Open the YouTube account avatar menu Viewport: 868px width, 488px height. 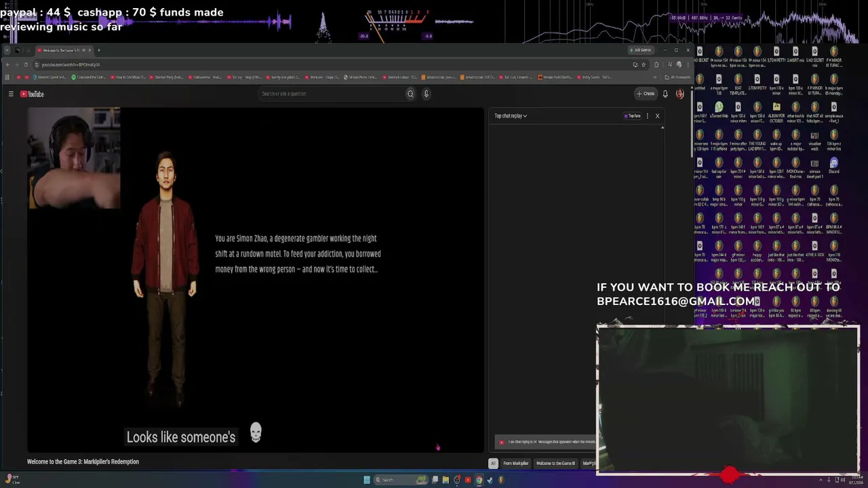click(x=680, y=94)
